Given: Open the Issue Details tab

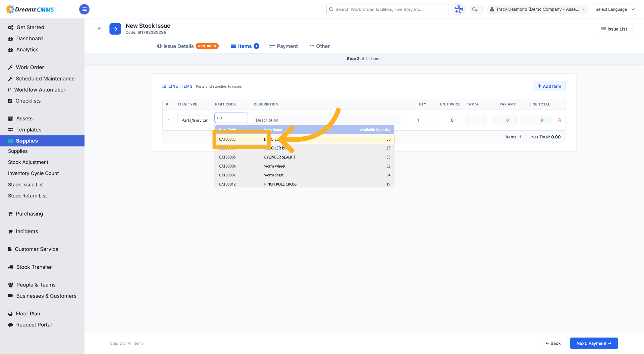Looking at the screenshot, I should tap(187, 46).
